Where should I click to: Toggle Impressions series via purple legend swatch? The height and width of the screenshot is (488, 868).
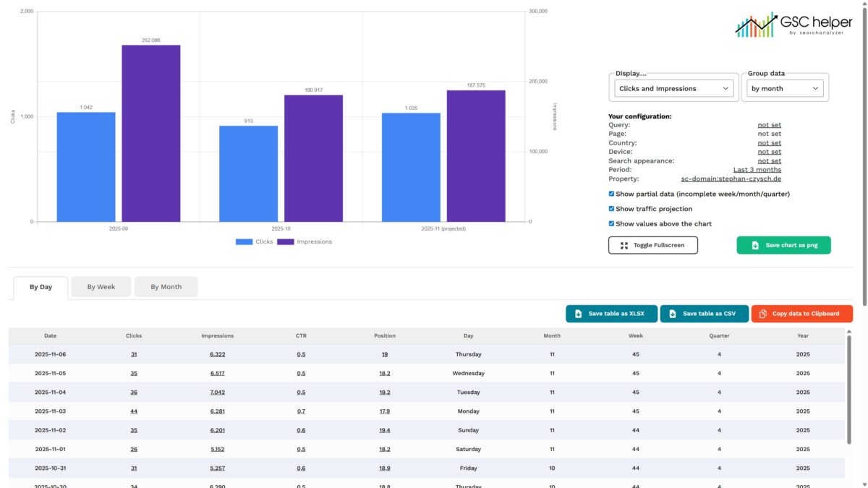285,242
